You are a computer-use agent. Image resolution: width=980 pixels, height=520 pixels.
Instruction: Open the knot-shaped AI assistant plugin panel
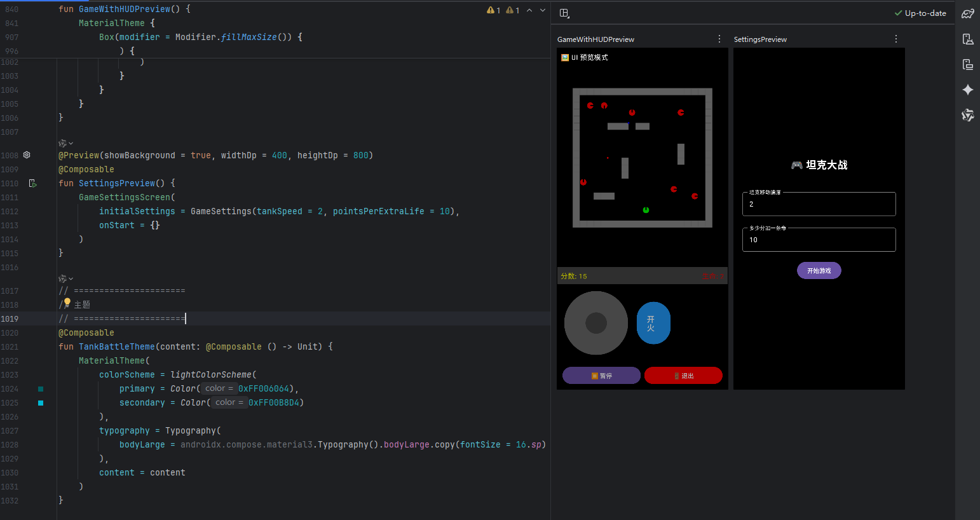tap(967, 115)
